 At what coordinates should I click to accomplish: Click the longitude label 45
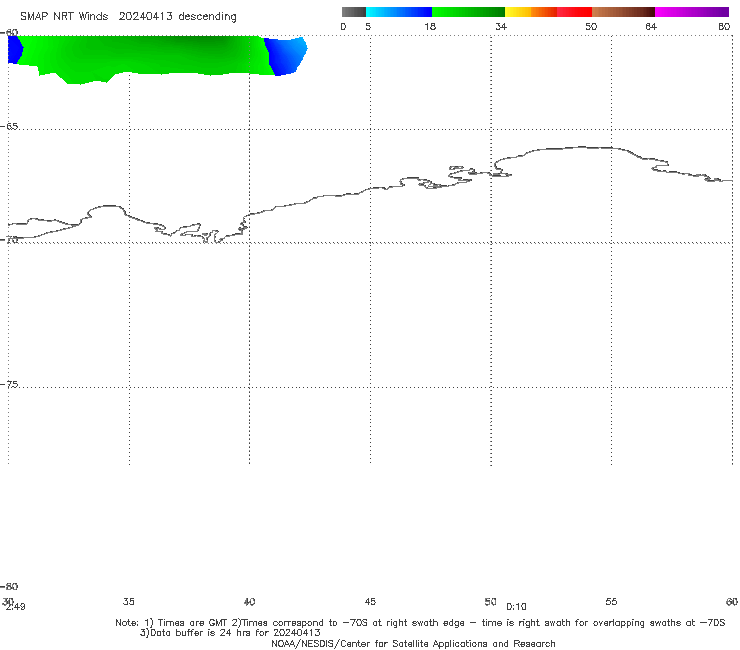coord(370,601)
